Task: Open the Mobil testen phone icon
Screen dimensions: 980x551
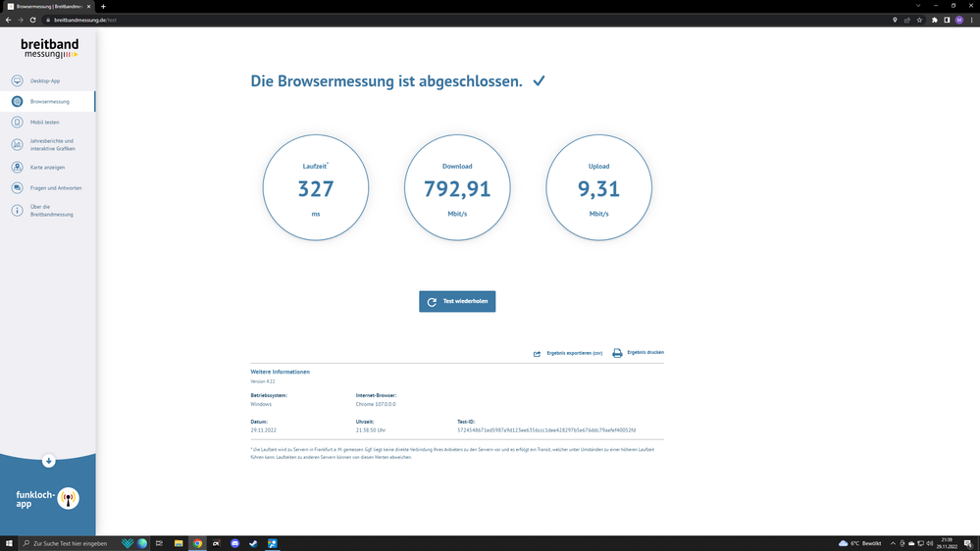Action: pos(17,122)
